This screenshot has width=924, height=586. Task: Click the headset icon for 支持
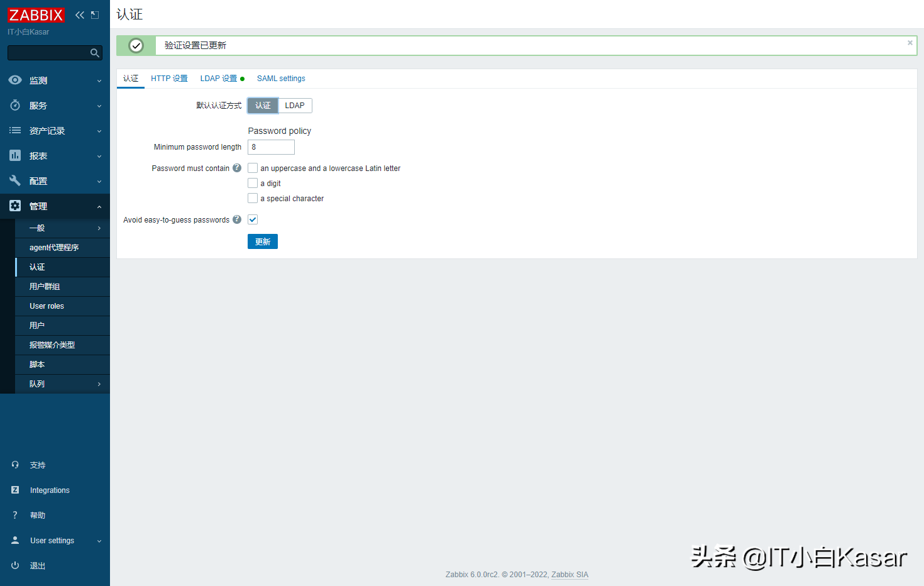(x=15, y=465)
